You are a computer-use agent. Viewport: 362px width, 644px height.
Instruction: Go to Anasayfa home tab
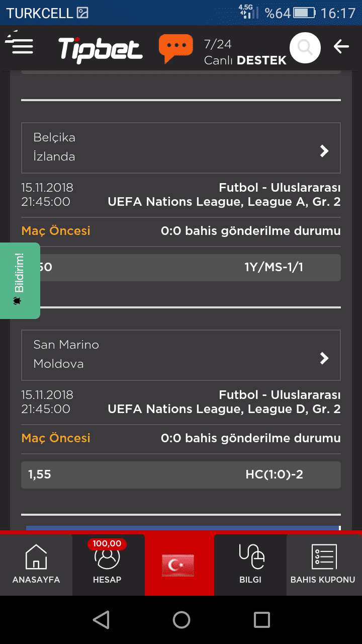pyautogui.click(x=36, y=565)
